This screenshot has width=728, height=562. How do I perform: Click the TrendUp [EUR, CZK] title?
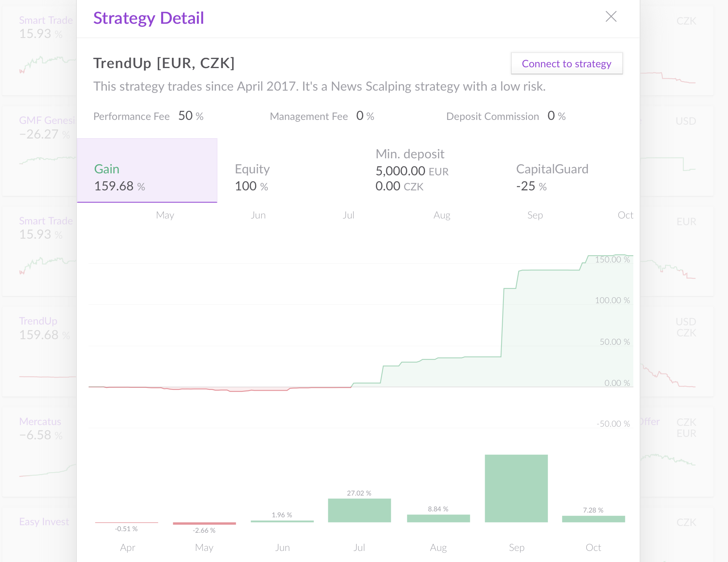(x=164, y=63)
